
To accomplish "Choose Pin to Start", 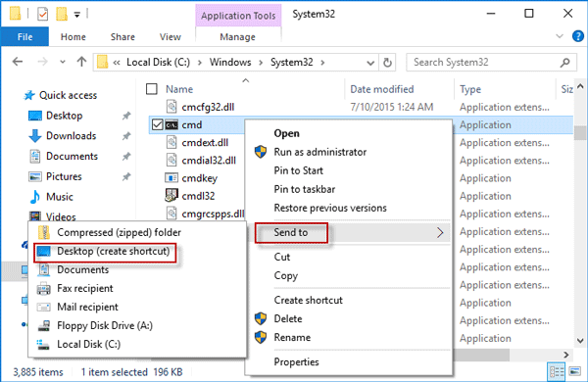I will point(299,170).
